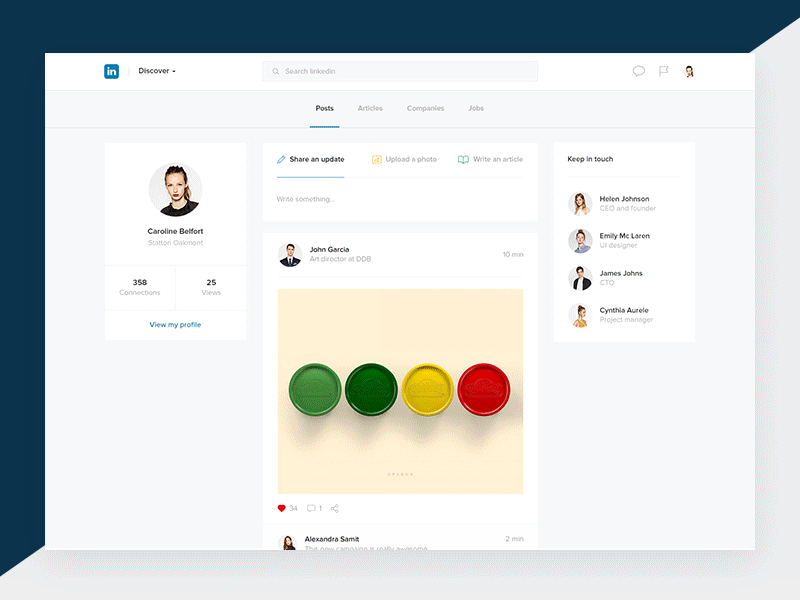Click the 'Statton Oakmont' company text
The image size is (800, 600).
176,243
